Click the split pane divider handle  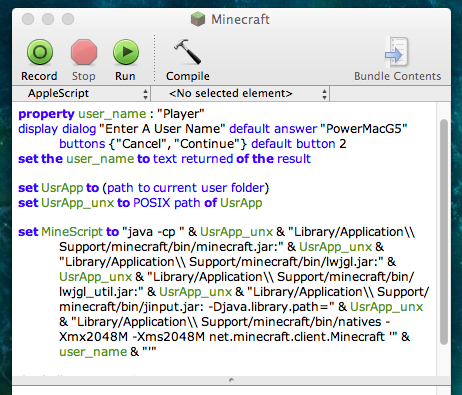pyautogui.click(x=231, y=380)
